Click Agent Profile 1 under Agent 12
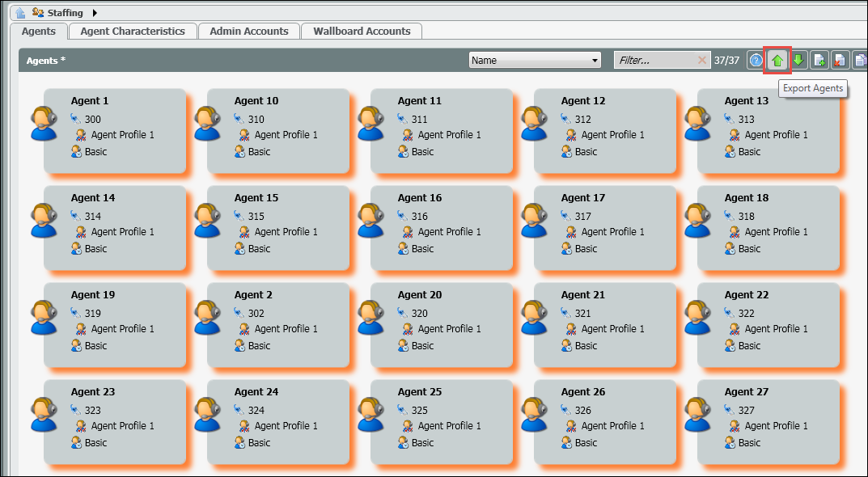This screenshot has width=868, height=477. pyautogui.click(x=612, y=135)
